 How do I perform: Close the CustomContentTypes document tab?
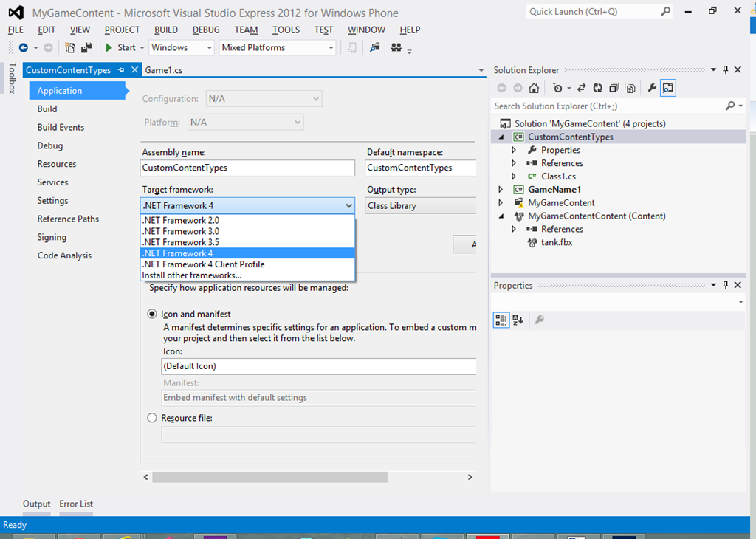click(135, 70)
